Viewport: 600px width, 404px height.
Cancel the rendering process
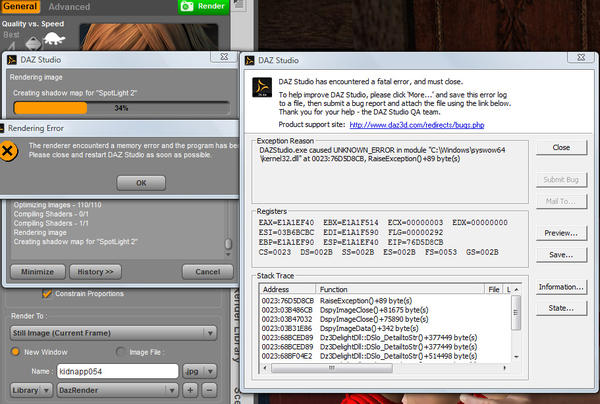pos(208,272)
